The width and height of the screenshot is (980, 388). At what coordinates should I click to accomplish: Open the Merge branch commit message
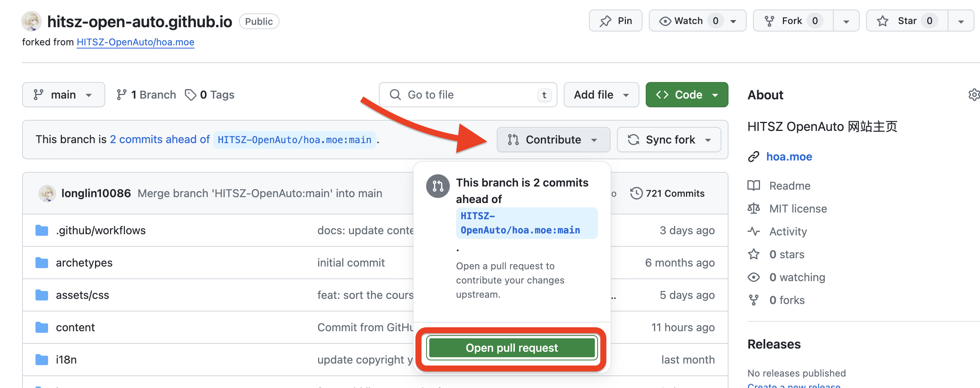260,193
